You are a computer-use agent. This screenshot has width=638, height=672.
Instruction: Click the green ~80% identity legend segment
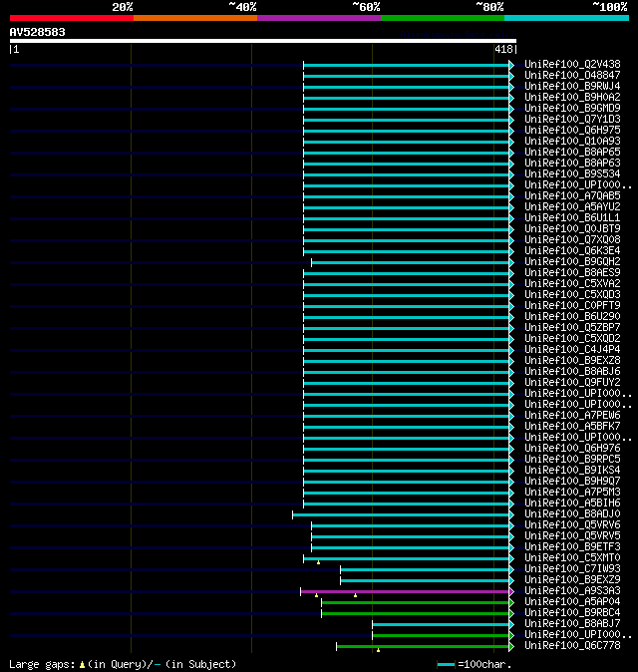click(x=443, y=18)
